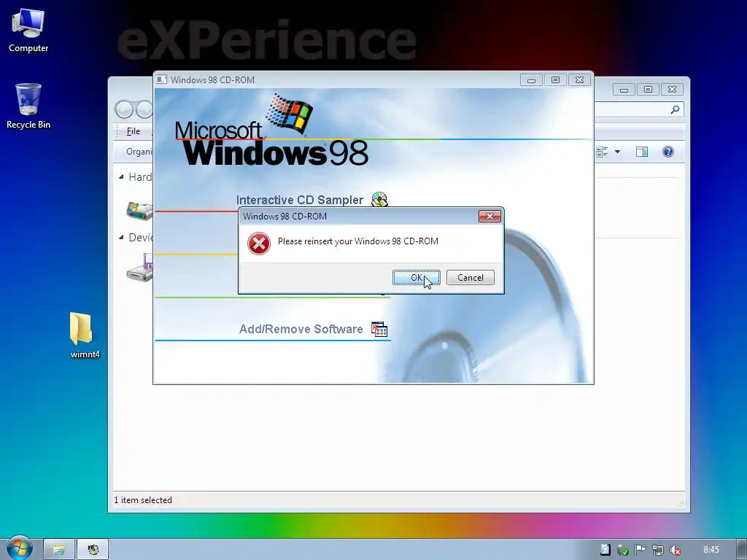This screenshot has height=560, width=747.
Task: Select the removable drive icon in Explorer
Action: pyautogui.click(x=139, y=268)
